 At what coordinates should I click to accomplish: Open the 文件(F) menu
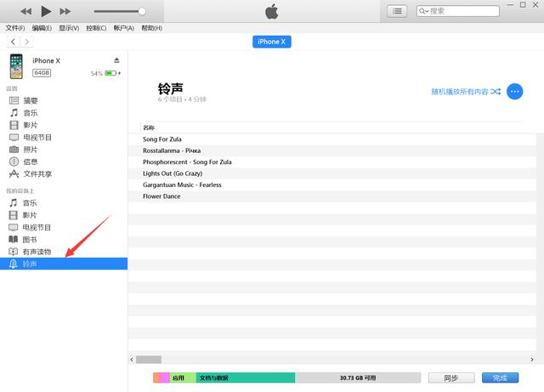(x=15, y=28)
